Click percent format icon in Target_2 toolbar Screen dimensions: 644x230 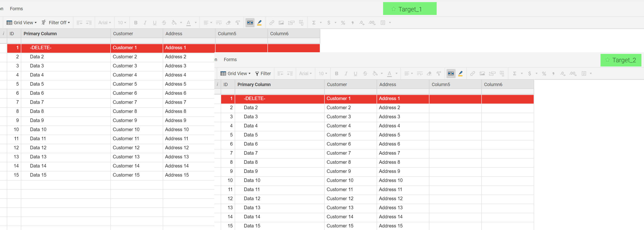click(544, 73)
